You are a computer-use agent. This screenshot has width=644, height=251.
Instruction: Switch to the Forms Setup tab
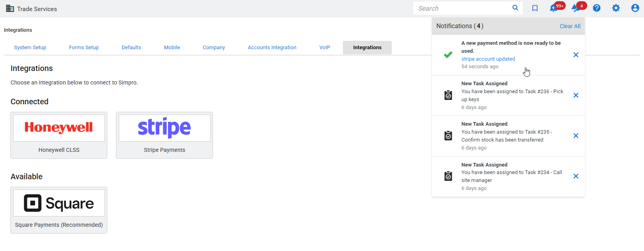click(x=84, y=48)
